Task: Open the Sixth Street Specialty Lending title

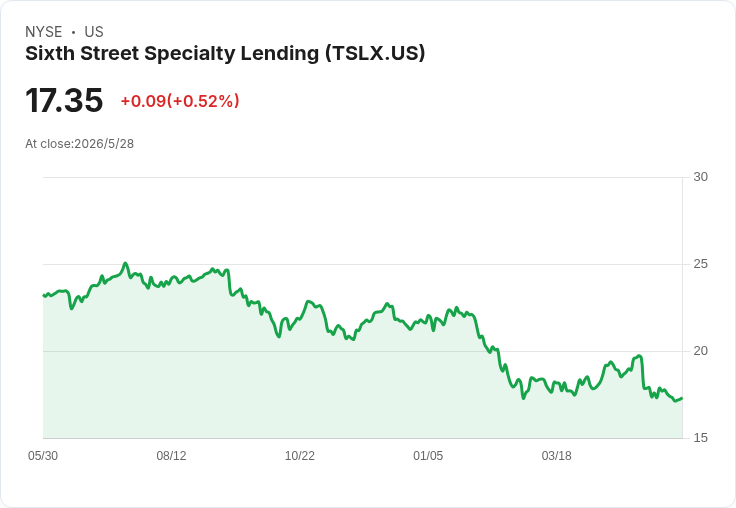Action: tap(172, 53)
